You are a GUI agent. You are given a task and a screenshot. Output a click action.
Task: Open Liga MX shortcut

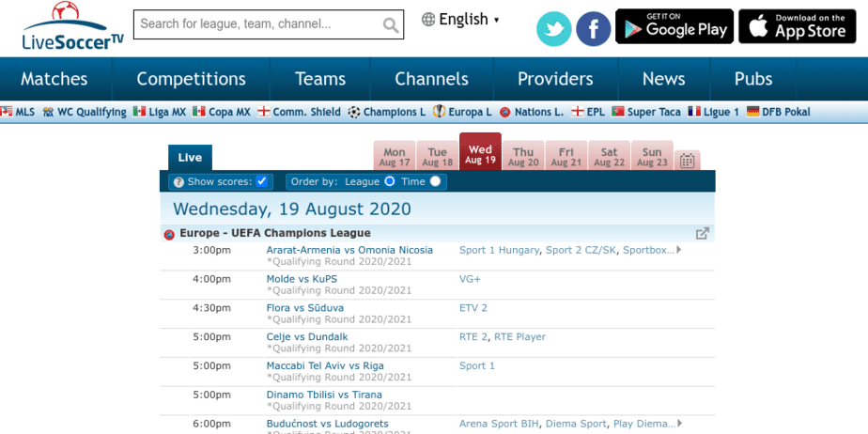point(160,112)
